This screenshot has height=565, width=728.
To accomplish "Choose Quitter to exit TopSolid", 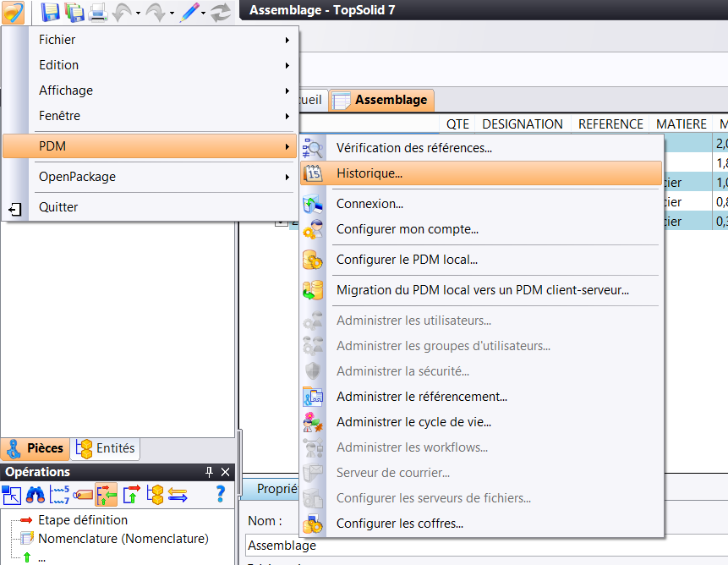I will point(150,207).
